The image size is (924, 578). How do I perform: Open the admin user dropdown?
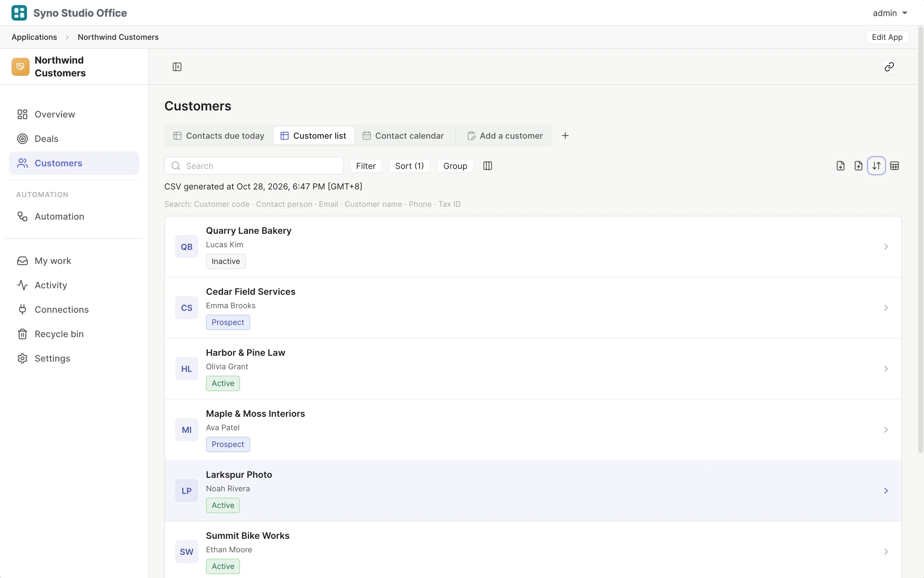click(890, 13)
